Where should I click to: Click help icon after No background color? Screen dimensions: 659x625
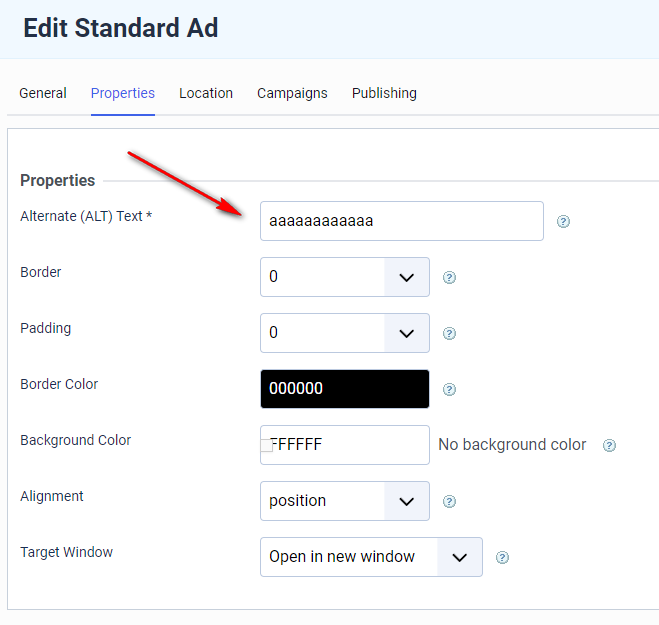pyautogui.click(x=609, y=446)
